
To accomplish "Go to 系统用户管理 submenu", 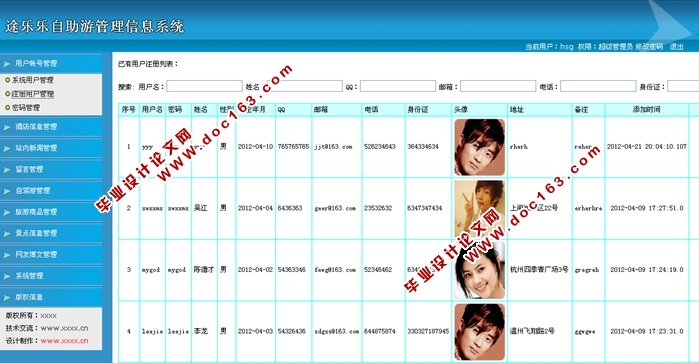I will point(33,80).
